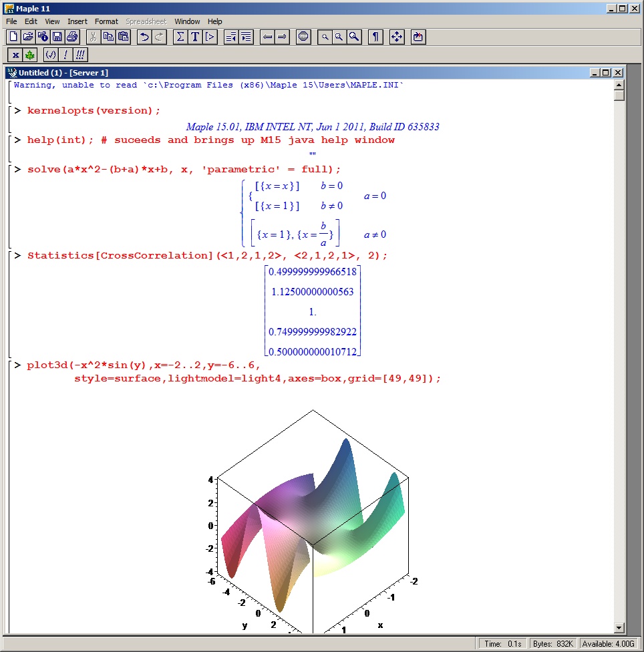Open the Window menu
Image resolution: width=644 pixels, height=652 pixels.
click(x=187, y=21)
